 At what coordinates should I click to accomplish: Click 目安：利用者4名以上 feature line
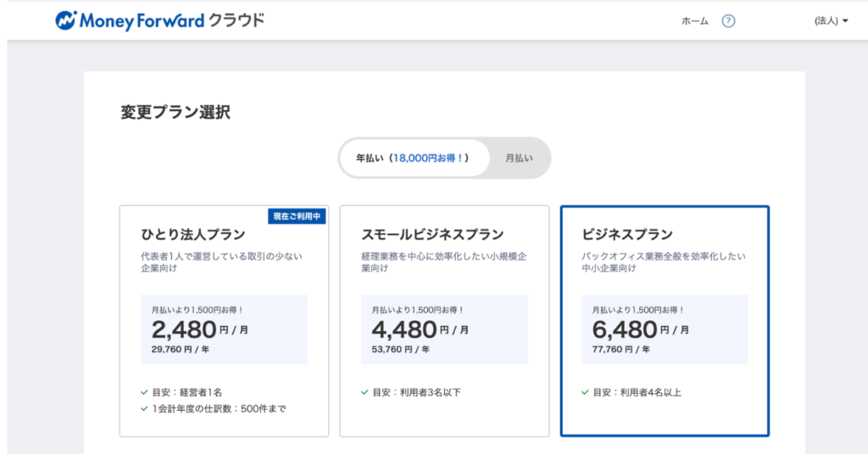tap(631, 392)
